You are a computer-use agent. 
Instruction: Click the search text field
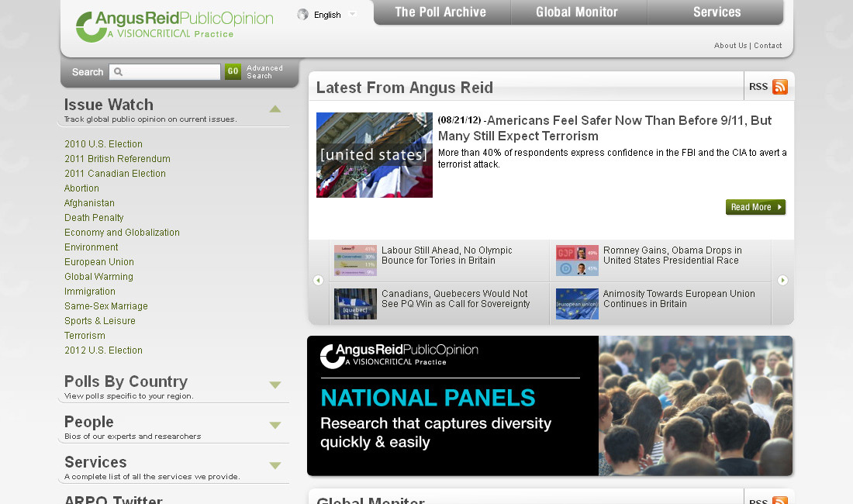coord(165,72)
